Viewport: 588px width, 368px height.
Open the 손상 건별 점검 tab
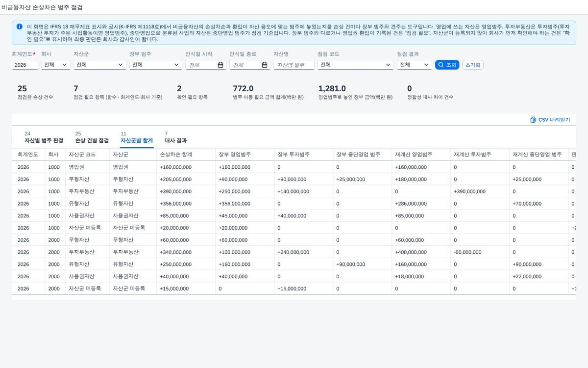coord(92,137)
